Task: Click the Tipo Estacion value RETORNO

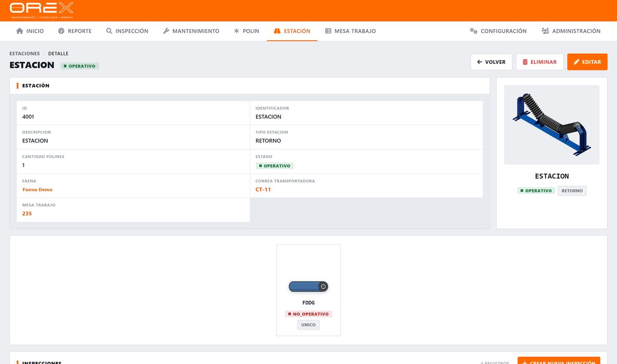Action: [x=268, y=141]
